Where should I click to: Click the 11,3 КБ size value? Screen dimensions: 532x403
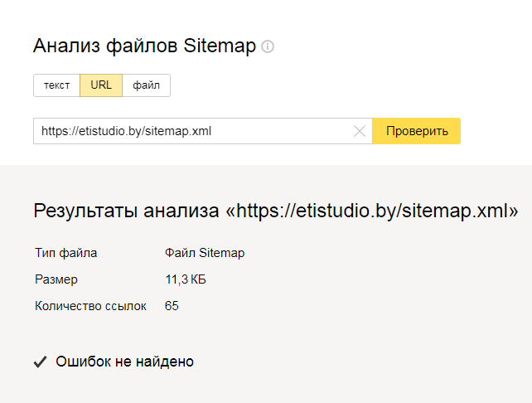click(186, 279)
